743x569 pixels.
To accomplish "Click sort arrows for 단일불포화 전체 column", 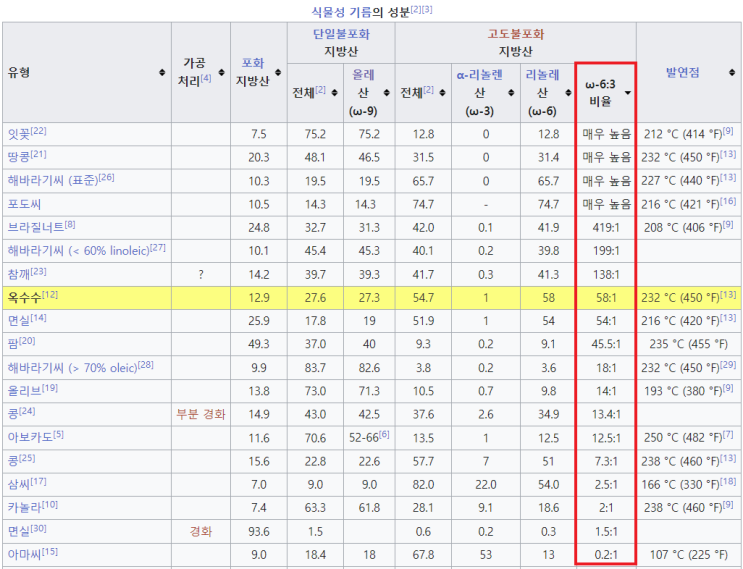I will coord(335,92).
